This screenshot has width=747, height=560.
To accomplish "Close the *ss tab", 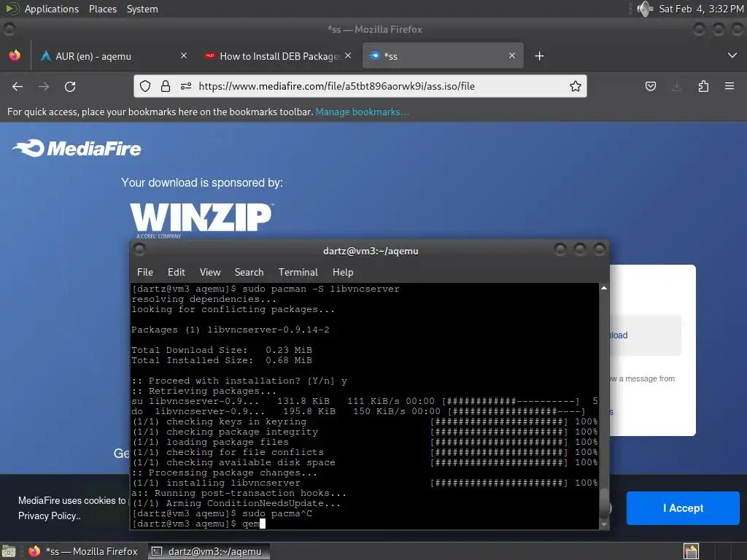I will click(512, 55).
